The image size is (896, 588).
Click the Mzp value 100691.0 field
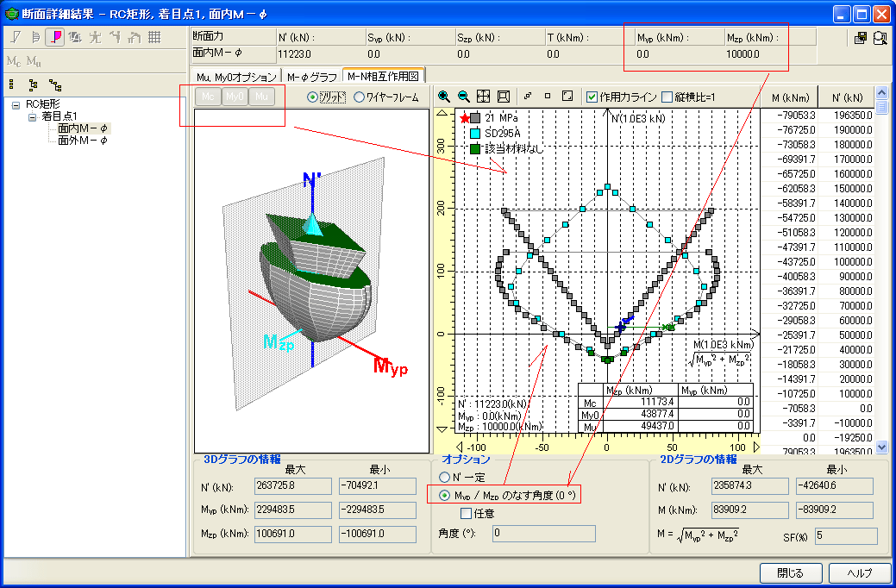(x=293, y=534)
